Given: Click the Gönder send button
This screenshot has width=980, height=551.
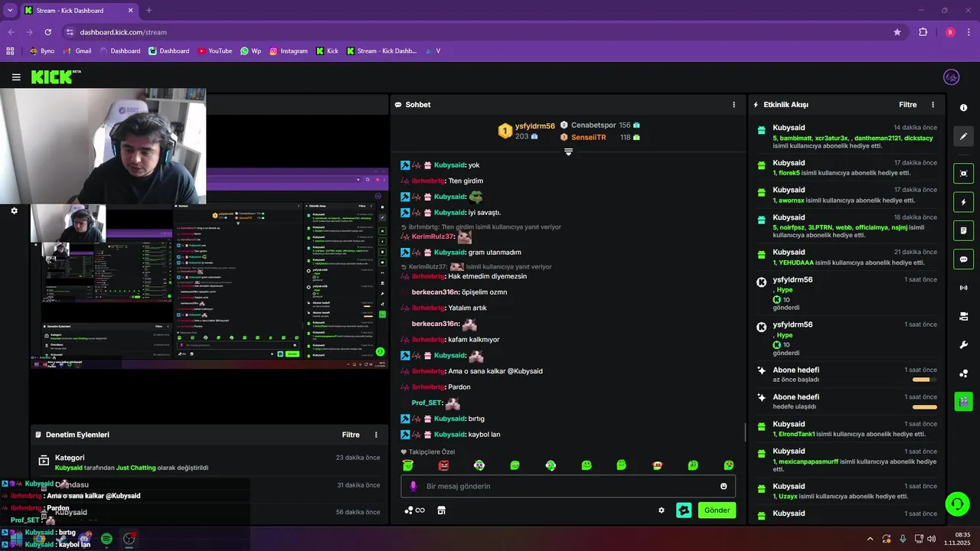Looking at the screenshot, I should (717, 510).
